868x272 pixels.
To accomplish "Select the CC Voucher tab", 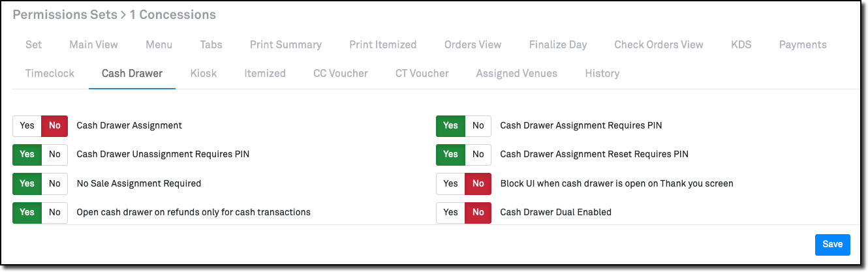I will 340,73.
